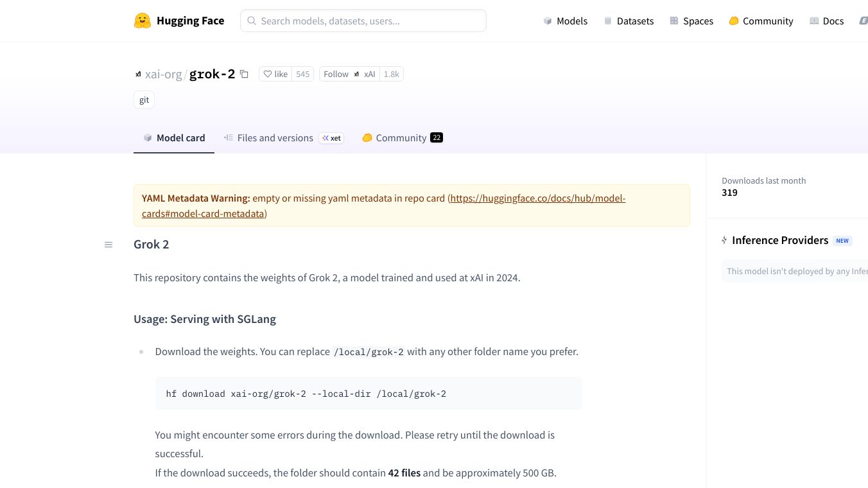This screenshot has height=488, width=868.
Task: Go to the xai-org profile link
Action: pos(163,74)
